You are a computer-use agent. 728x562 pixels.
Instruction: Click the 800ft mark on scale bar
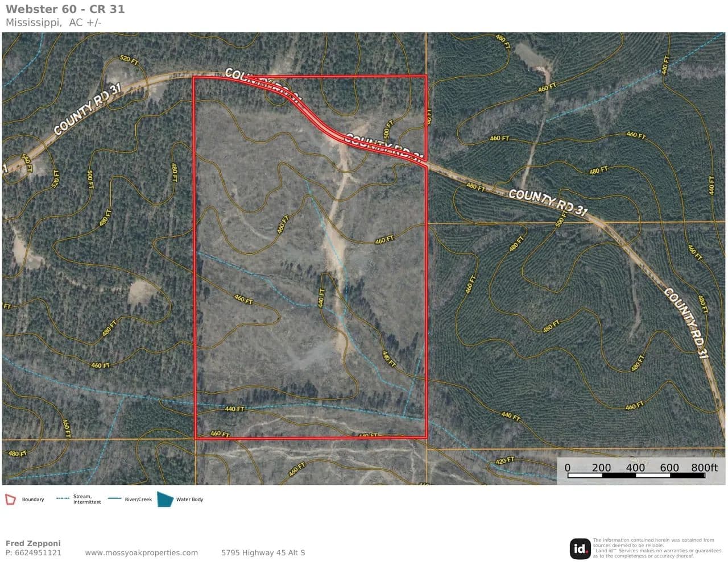coord(704,468)
